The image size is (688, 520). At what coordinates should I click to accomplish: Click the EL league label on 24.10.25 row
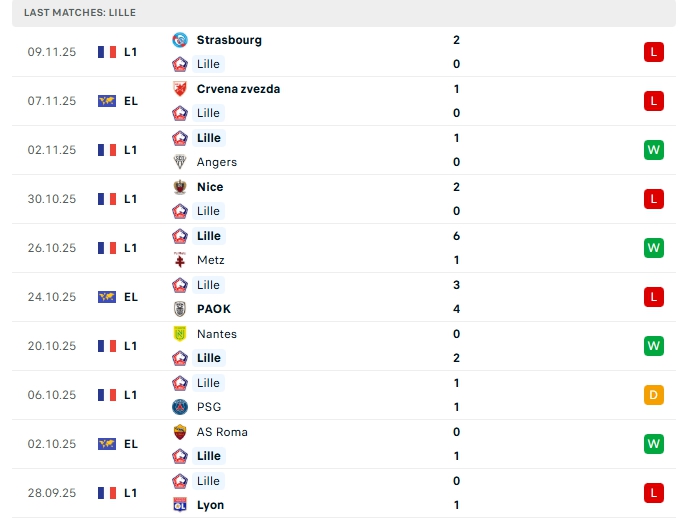click(x=131, y=297)
